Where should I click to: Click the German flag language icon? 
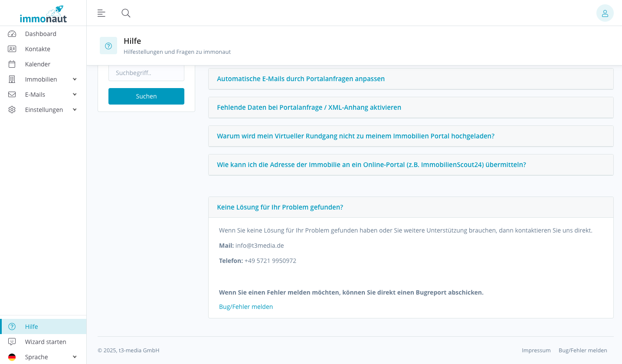point(12,357)
